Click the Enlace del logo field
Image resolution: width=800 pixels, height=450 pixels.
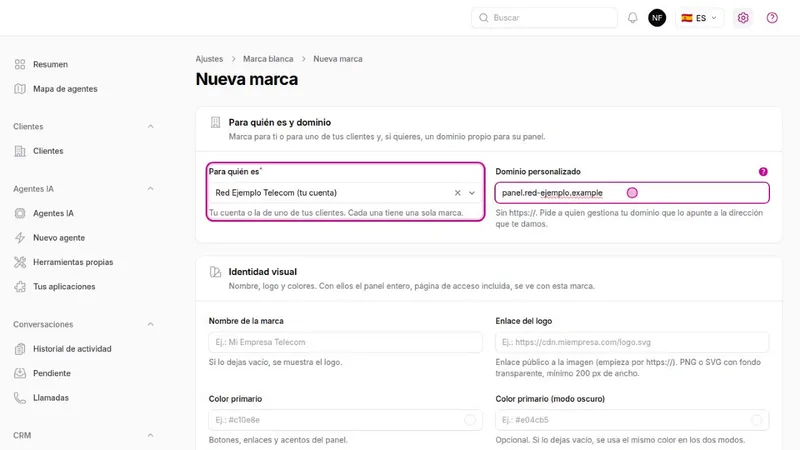pyautogui.click(x=632, y=342)
